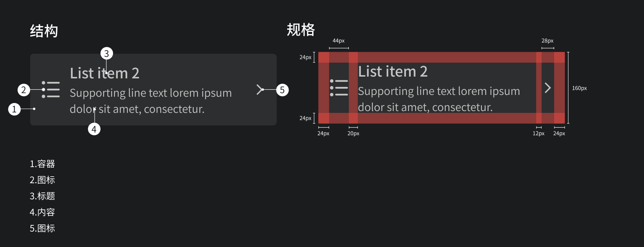Click numbered marker 3 circle
This screenshot has width=644, height=247.
tap(107, 54)
